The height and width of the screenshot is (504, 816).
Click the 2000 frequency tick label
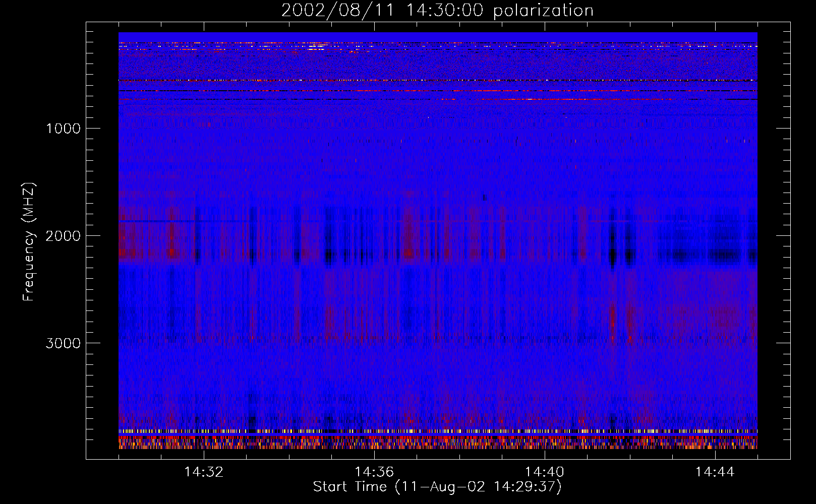coord(63,236)
